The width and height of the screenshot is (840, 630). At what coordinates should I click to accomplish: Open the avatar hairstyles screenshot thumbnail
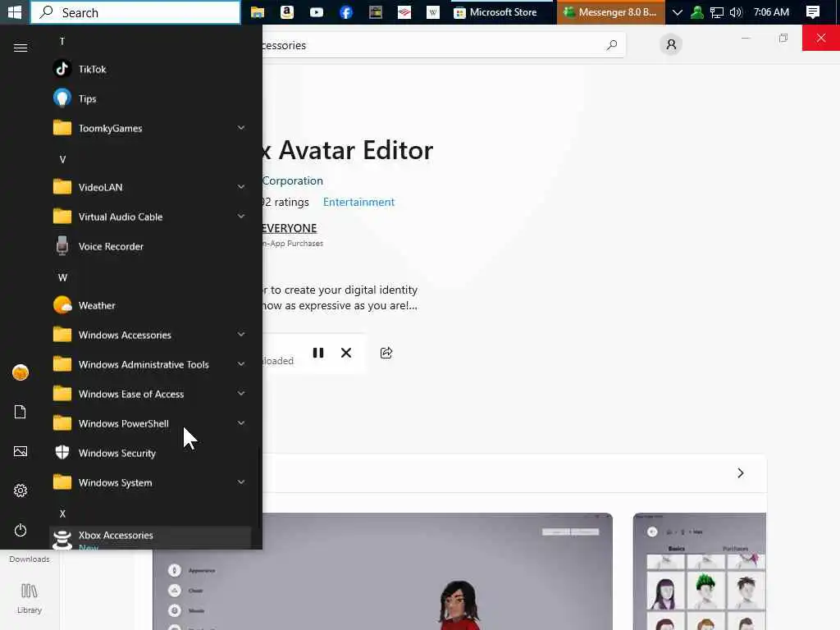tap(699, 572)
